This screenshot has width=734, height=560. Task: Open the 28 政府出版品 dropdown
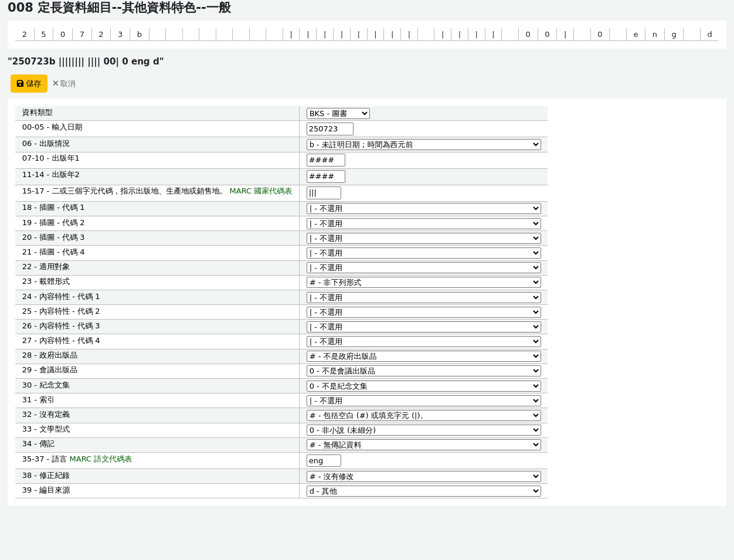click(424, 356)
